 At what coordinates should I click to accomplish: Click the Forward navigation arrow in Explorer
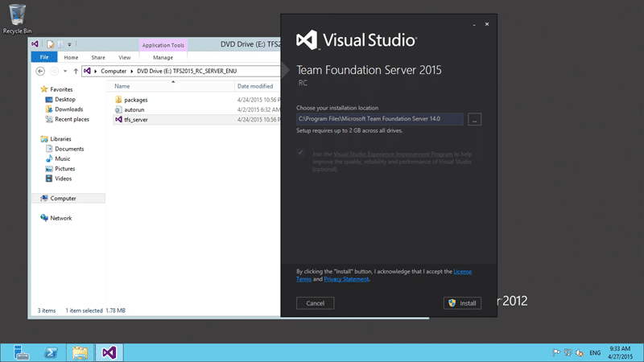(x=54, y=71)
